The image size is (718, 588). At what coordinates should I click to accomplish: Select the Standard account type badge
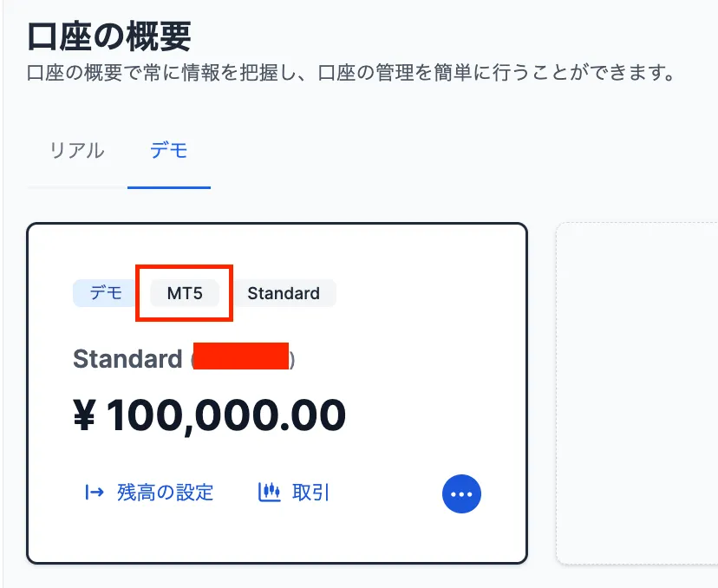(284, 293)
